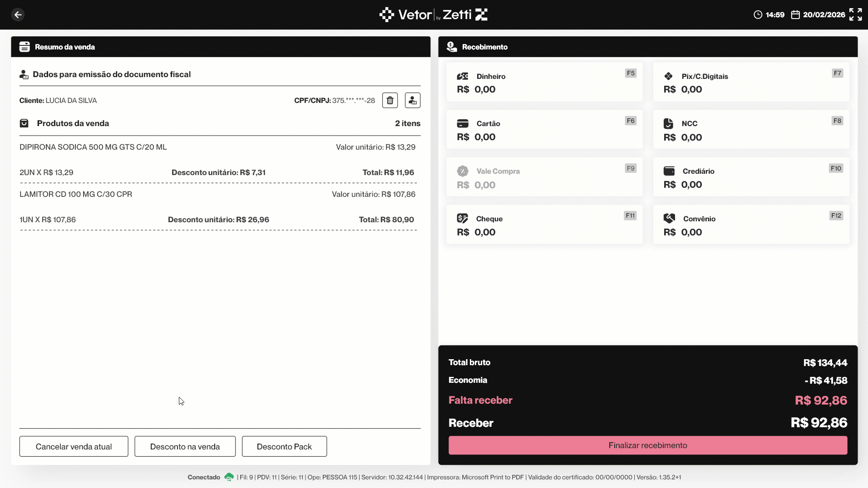The image size is (868, 488).
Task: Click the Cheque icon
Action: tap(462, 219)
